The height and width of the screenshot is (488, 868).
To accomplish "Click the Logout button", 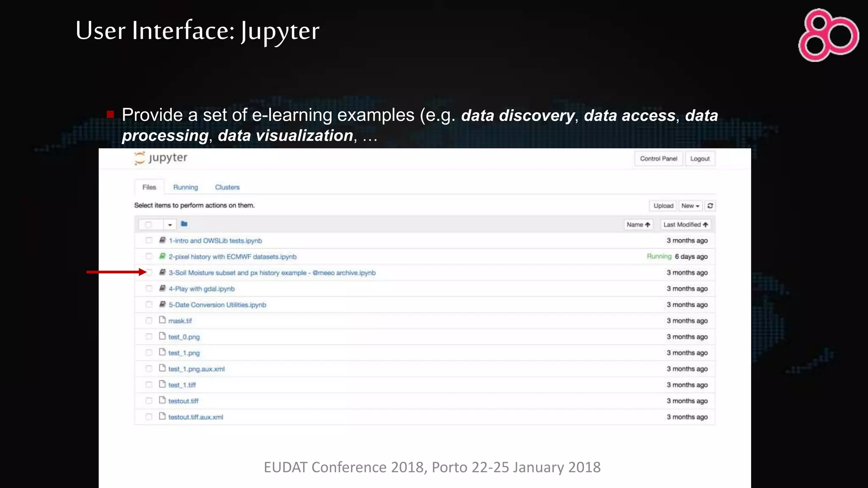I will click(700, 159).
